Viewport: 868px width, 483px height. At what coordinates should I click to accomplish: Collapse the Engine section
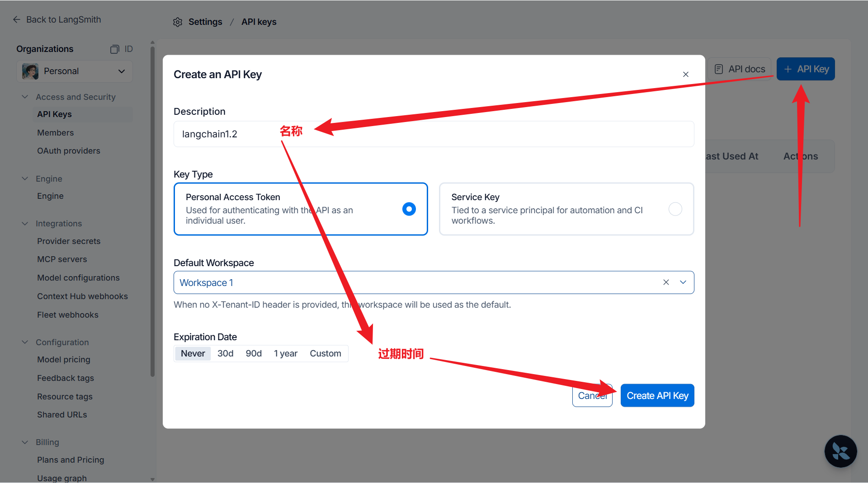pos(25,179)
